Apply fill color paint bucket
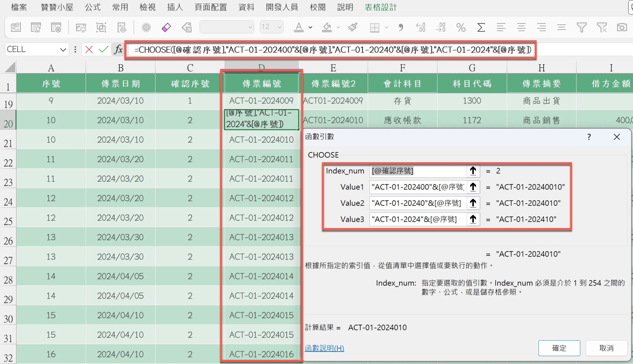This screenshot has height=364, width=633. click(x=327, y=28)
